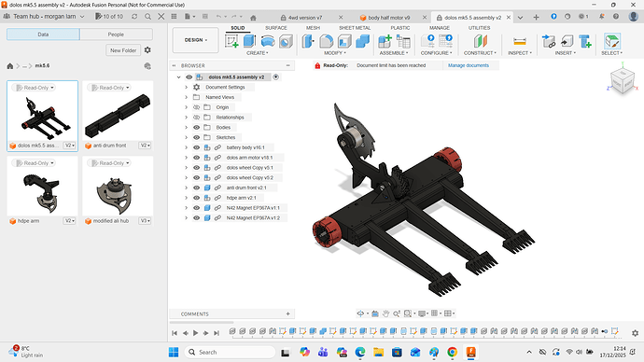Screen dimensions: 644x362
Task: Select the Shell tool
Action: (x=344, y=41)
